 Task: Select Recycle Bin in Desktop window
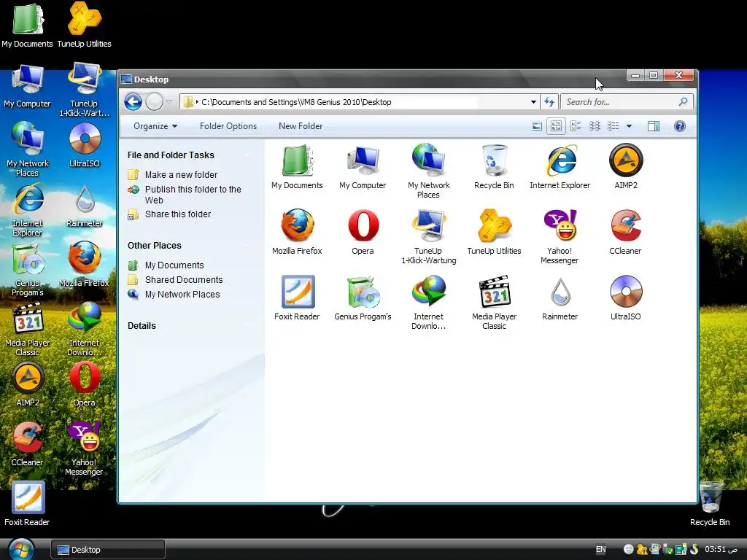[x=494, y=167]
